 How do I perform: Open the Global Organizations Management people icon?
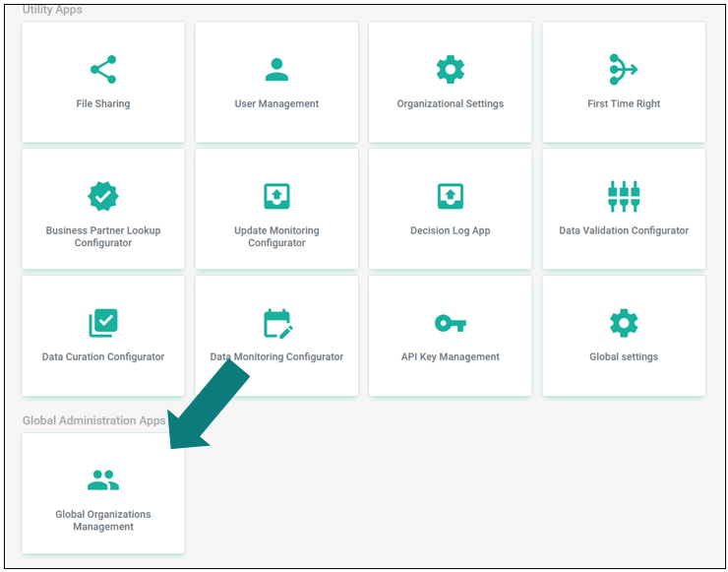click(103, 480)
